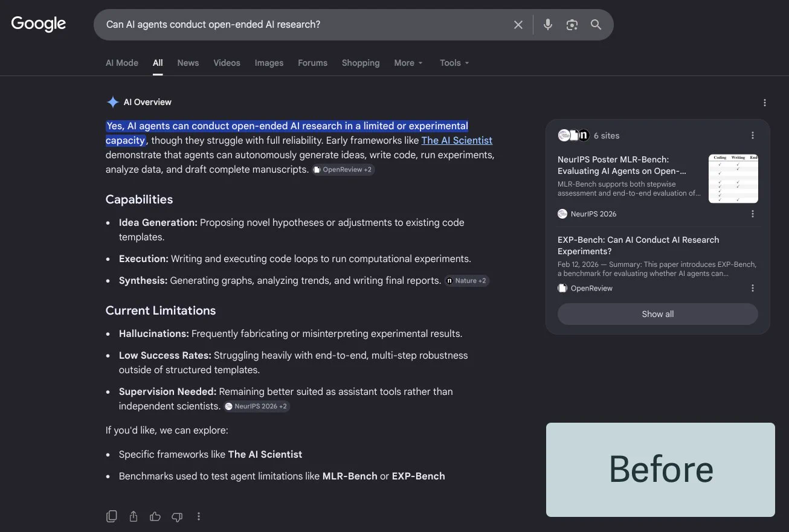Click the 'NeurIPS 2026' source name in the card
789x532 pixels.
[594, 214]
